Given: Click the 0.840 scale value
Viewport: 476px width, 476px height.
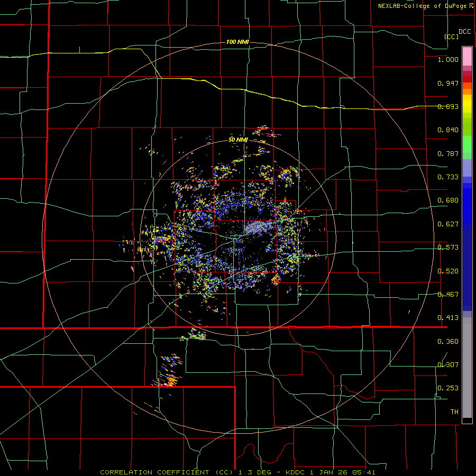Looking at the screenshot, I should 448,130.
